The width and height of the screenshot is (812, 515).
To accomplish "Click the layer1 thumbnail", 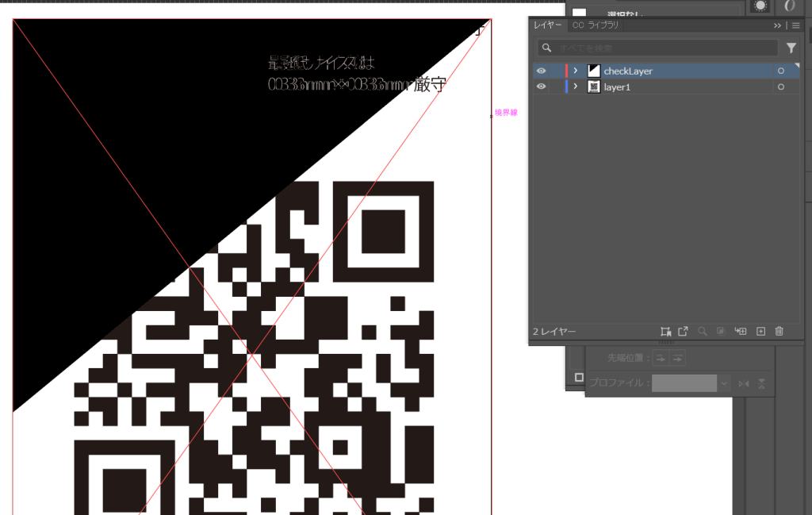I will (x=593, y=86).
